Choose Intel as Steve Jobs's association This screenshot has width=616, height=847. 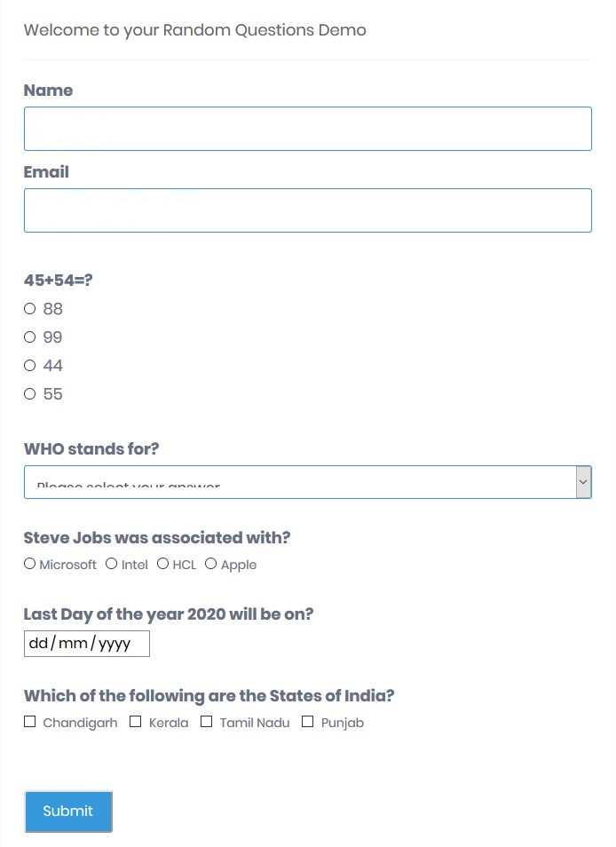(111, 563)
